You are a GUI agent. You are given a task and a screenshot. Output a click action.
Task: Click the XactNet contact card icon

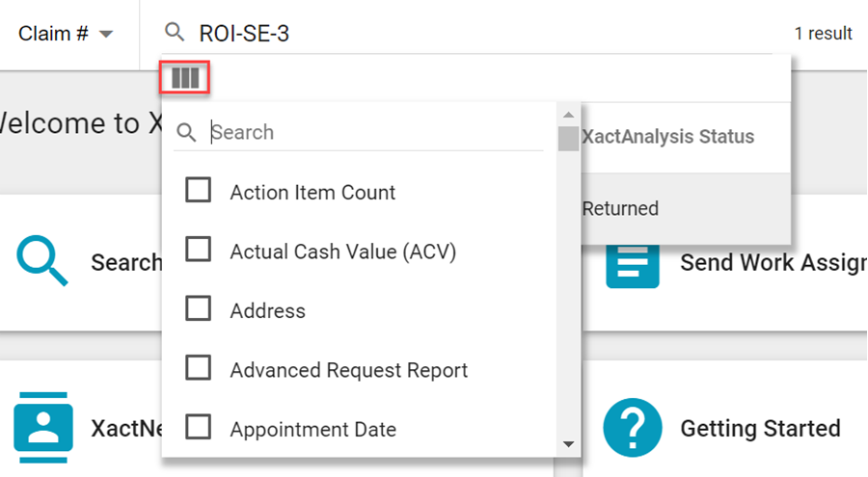click(42, 428)
